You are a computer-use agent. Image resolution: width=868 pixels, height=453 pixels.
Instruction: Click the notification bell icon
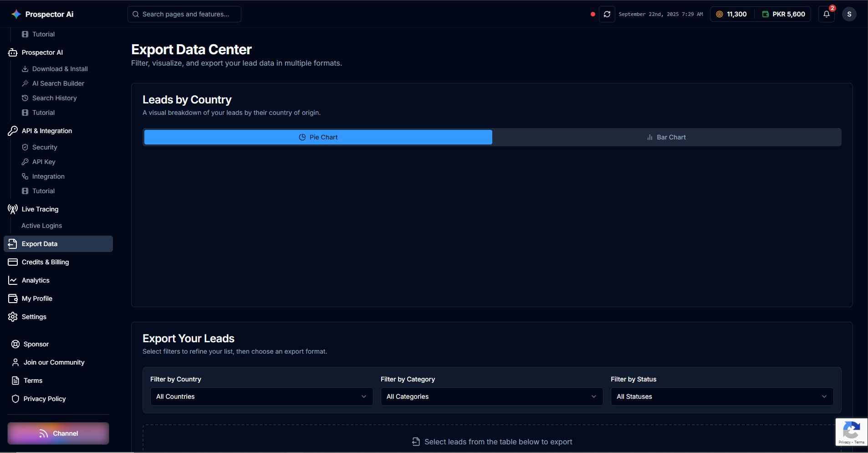[x=826, y=14]
